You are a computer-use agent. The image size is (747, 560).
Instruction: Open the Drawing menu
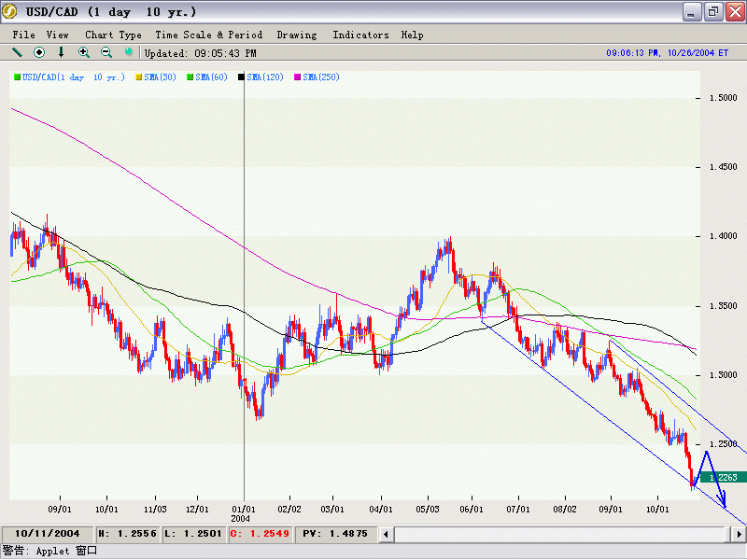297,35
